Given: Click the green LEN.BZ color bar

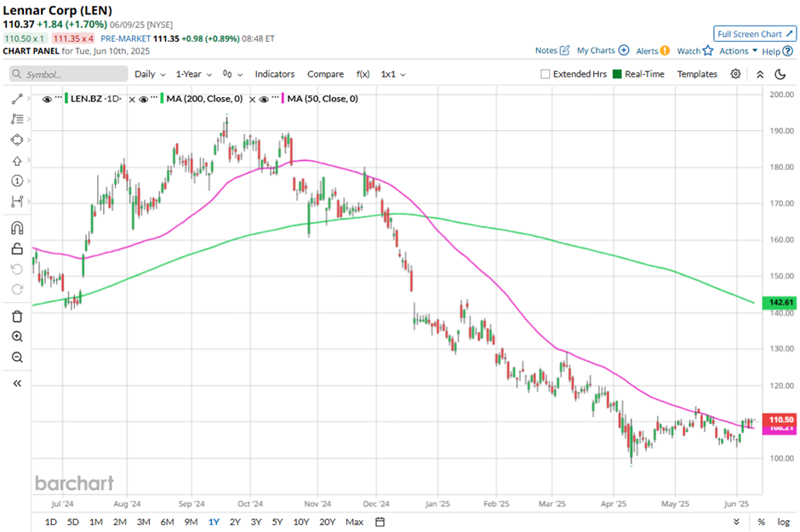Looking at the screenshot, I should (x=66, y=99).
